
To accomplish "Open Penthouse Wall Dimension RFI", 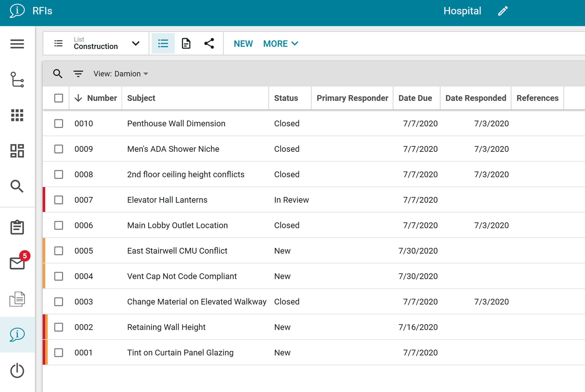I will (176, 123).
